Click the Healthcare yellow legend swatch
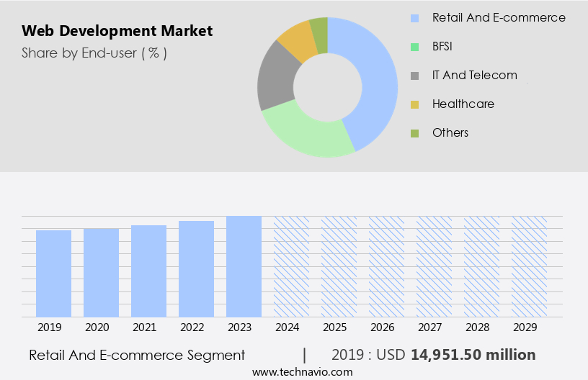588x380 pixels. click(x=414, y=104)
